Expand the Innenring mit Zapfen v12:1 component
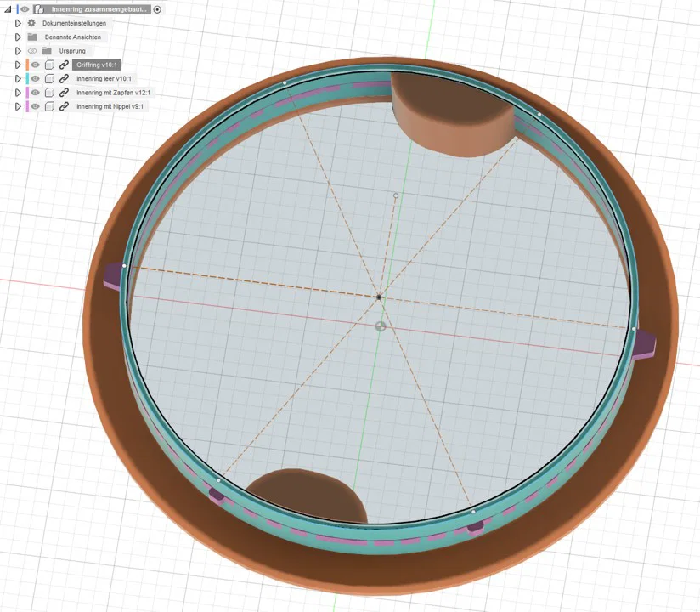 click(x=18, y=93)
